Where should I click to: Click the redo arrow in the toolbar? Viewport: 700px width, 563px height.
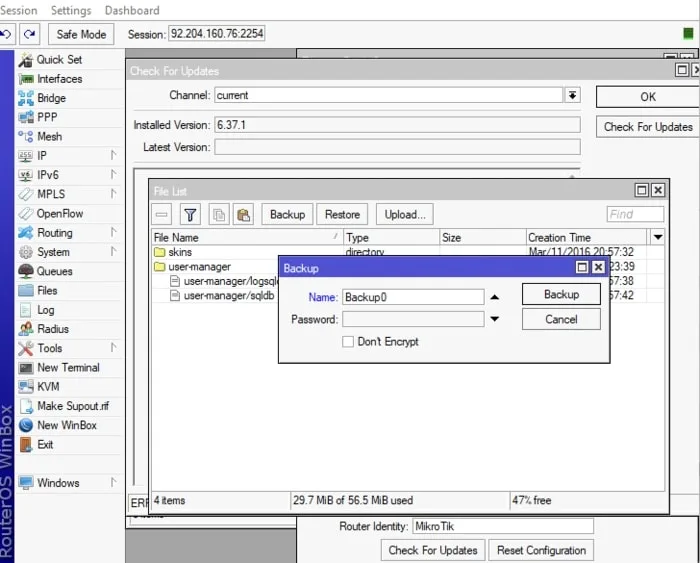pyautogui.click(x=29, y=34)
